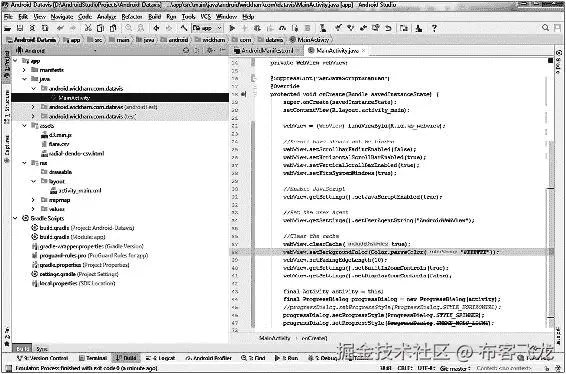Click the Paste clipboard toolbar icon
Screen dimensions: 566x374
113,28
